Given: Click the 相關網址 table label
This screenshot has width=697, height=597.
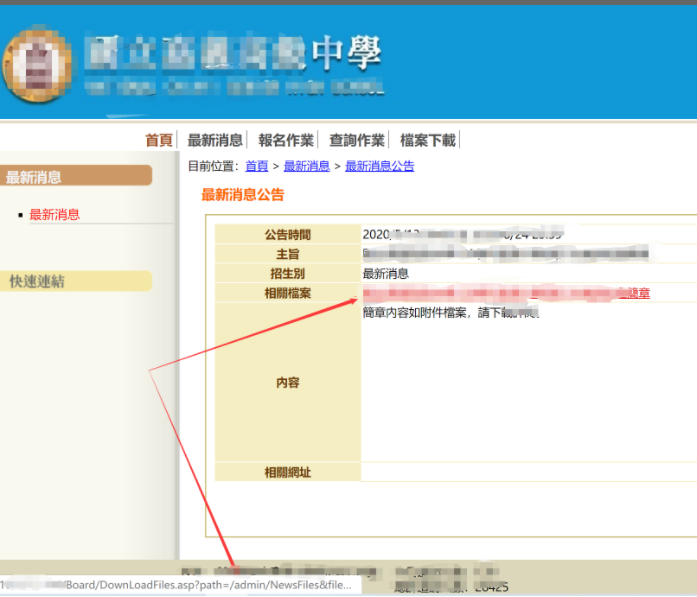Looking at the screenshot, I should tap(288, 472).
